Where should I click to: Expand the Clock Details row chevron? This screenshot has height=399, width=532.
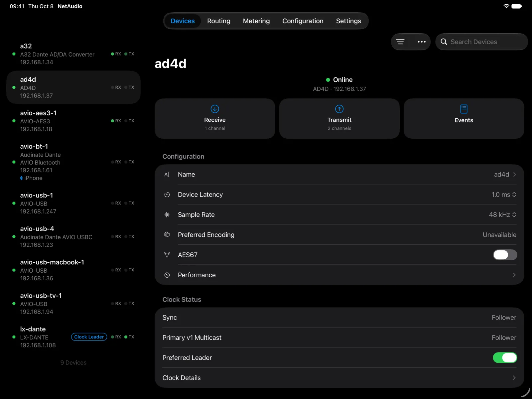coord(514,378)
